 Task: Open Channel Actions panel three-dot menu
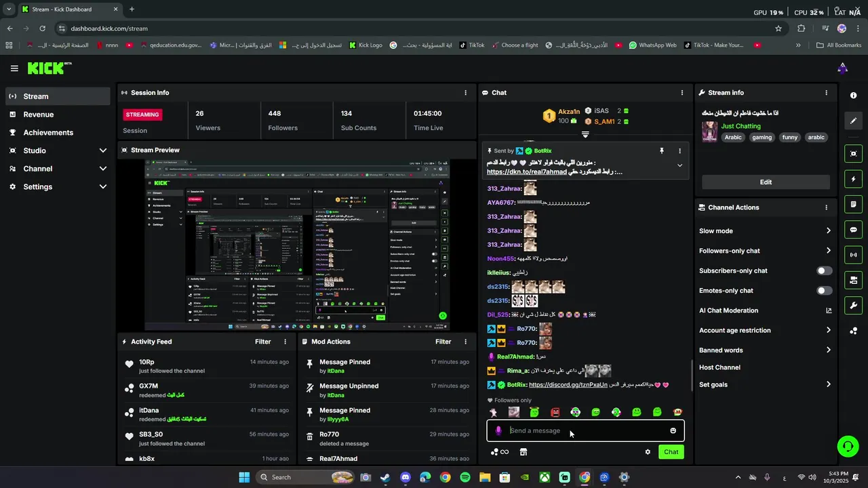(826, 207)
